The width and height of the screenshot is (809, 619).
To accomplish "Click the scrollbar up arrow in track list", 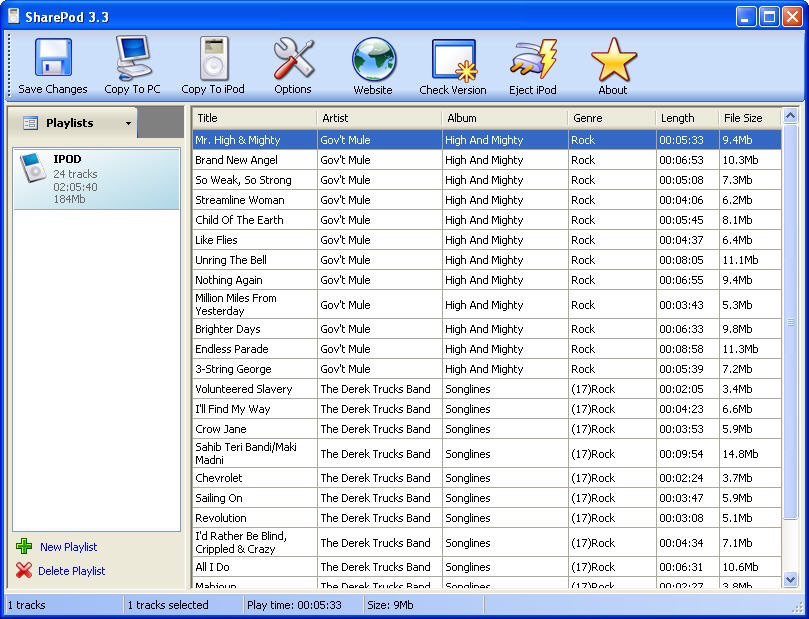I will tap(790, 116).
